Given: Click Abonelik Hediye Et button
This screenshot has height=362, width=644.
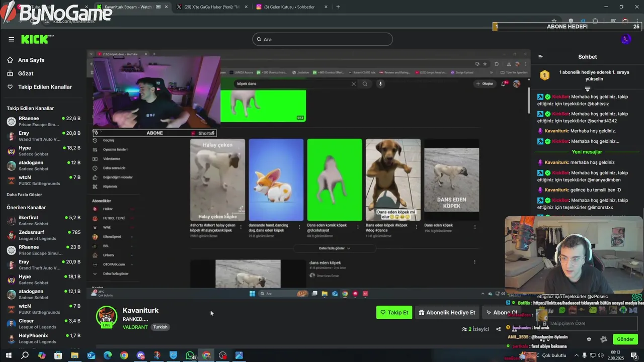Looking at the screenshot, I should (447, 312).
